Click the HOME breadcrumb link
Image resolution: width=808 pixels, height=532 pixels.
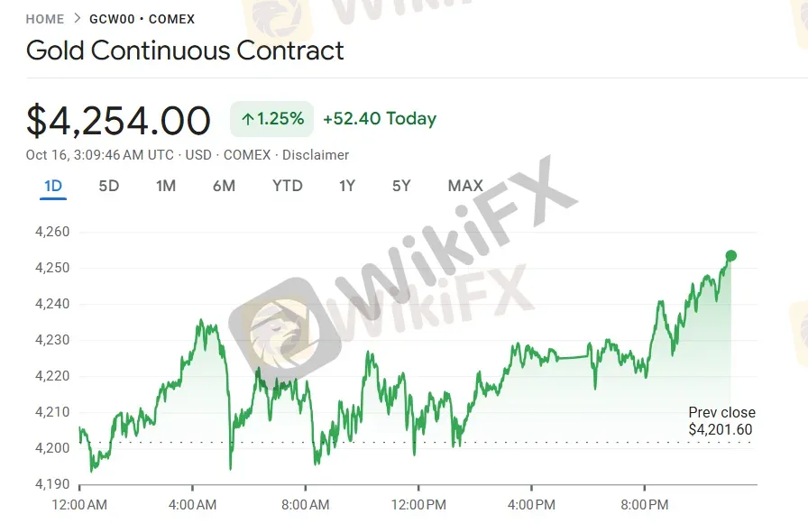pyautogui.click(x=45, y=19)
